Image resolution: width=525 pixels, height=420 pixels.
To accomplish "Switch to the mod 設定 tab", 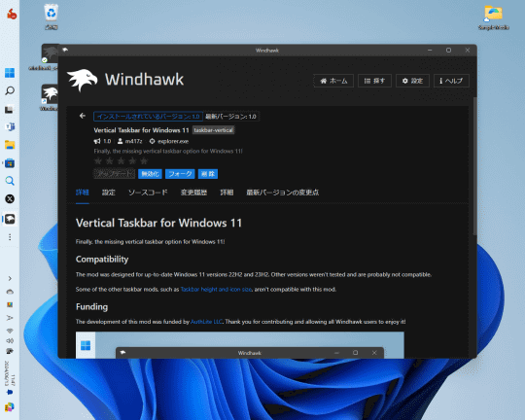I will [109, 192].
